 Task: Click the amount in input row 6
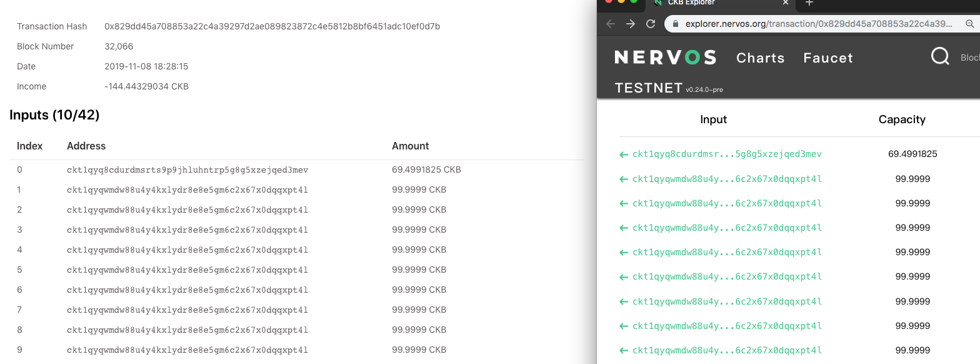[419, 290]
